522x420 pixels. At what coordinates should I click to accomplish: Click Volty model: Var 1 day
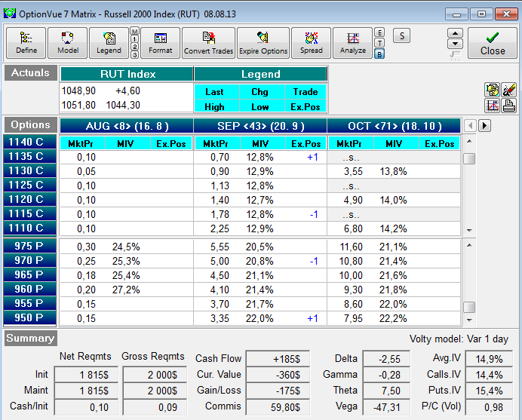point(459,339)
